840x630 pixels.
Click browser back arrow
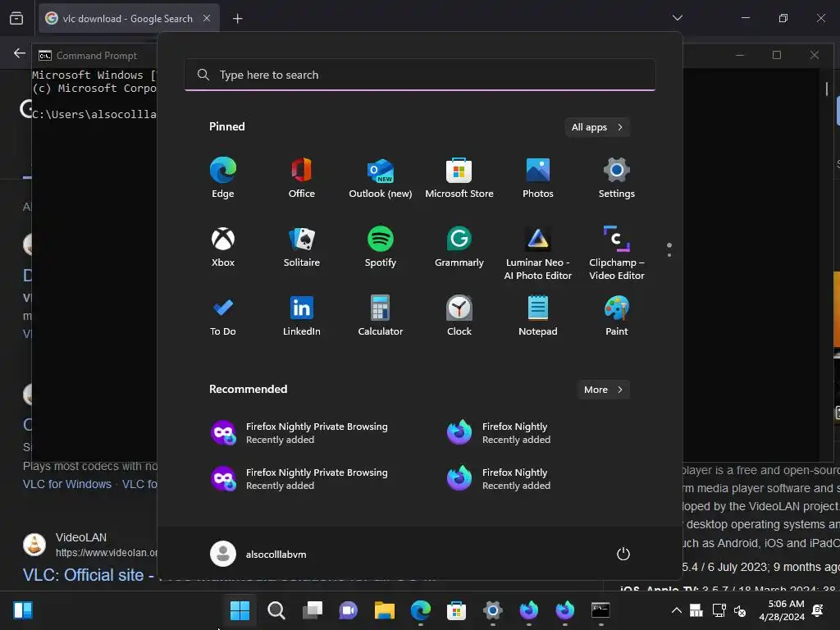tap(20, 53)
